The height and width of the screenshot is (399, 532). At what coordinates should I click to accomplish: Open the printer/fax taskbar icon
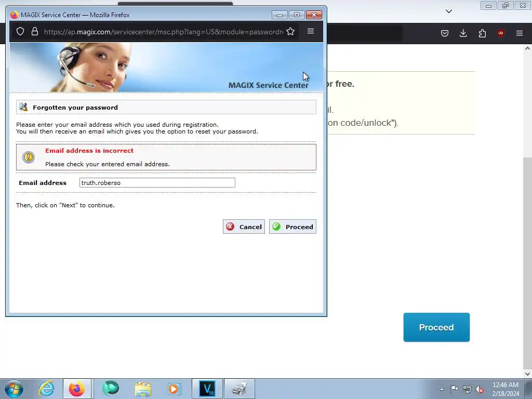click(x=240, y=389)
